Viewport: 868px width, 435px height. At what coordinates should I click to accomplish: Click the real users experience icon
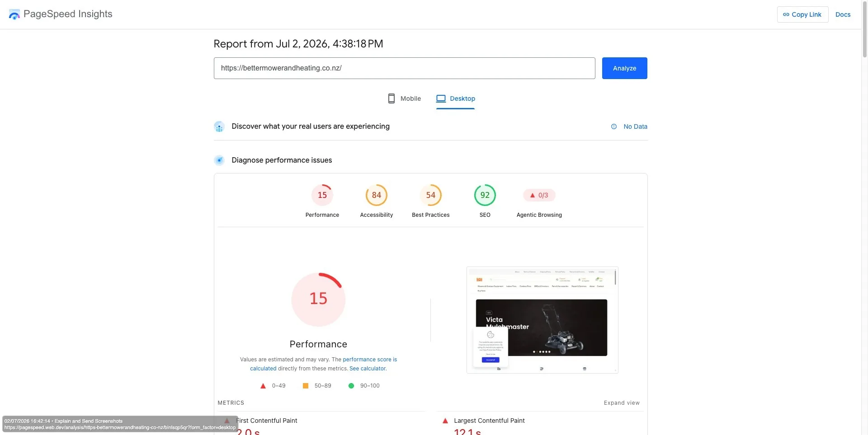[x=219, y=126]
